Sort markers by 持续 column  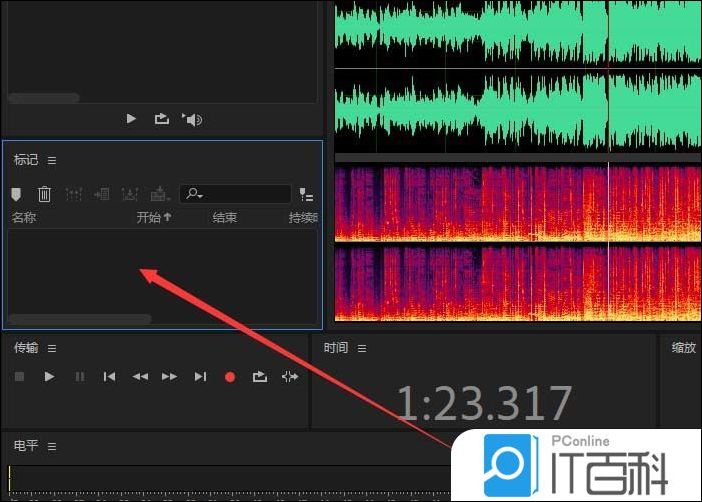(x=303, y=218)
